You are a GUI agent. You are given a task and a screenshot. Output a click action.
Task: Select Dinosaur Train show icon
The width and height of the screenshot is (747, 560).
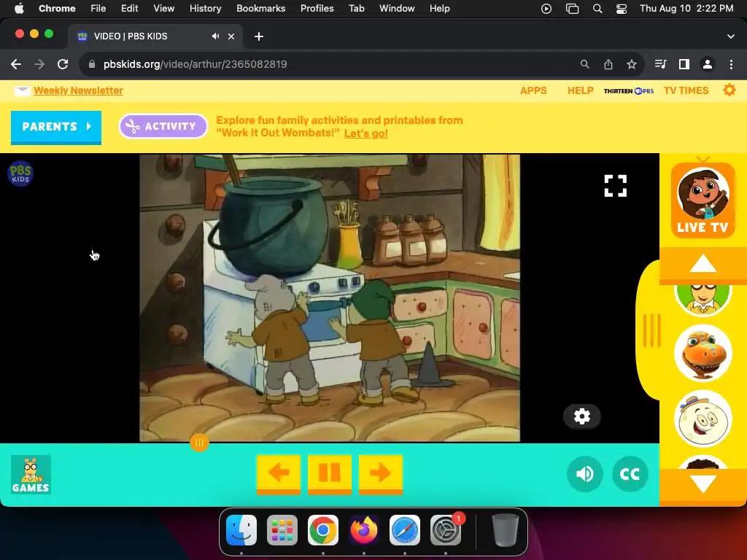click(x=703, y=354)
